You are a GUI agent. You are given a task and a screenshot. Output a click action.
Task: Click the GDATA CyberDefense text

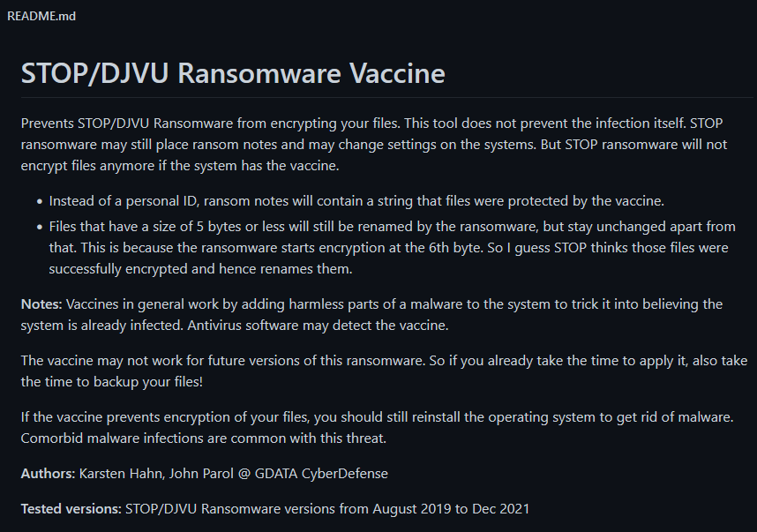click(319, 474)
